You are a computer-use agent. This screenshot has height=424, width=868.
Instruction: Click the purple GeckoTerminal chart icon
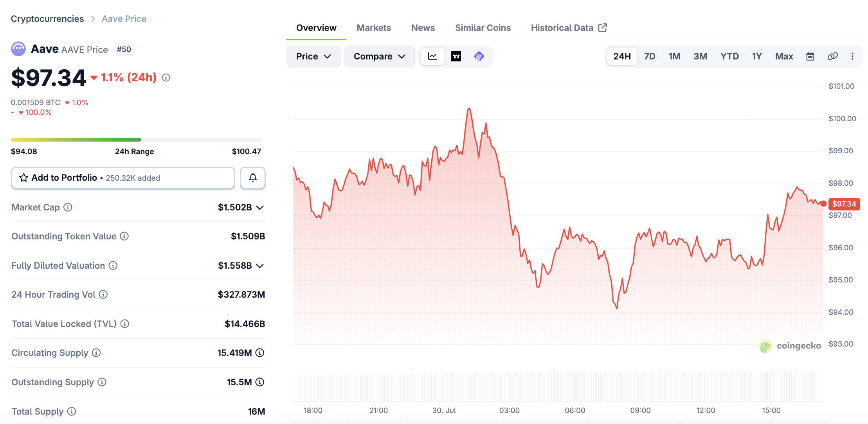click(x=479, y=56)
